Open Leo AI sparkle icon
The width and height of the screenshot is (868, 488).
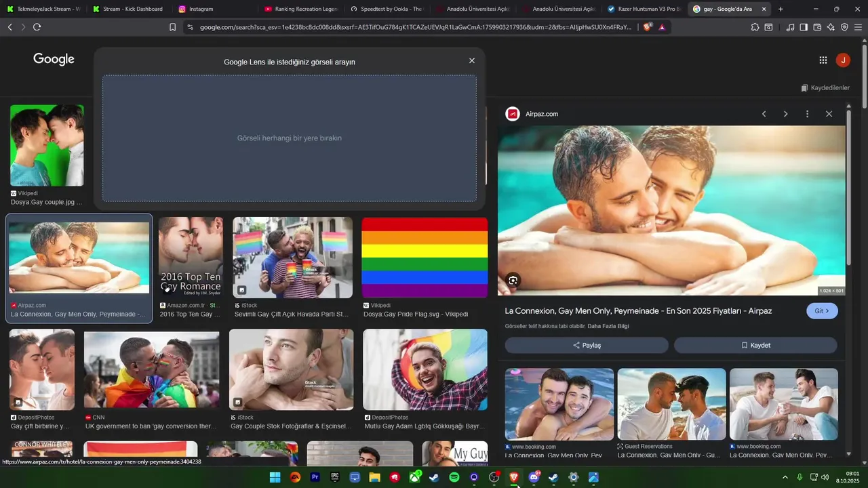(831, 27)
